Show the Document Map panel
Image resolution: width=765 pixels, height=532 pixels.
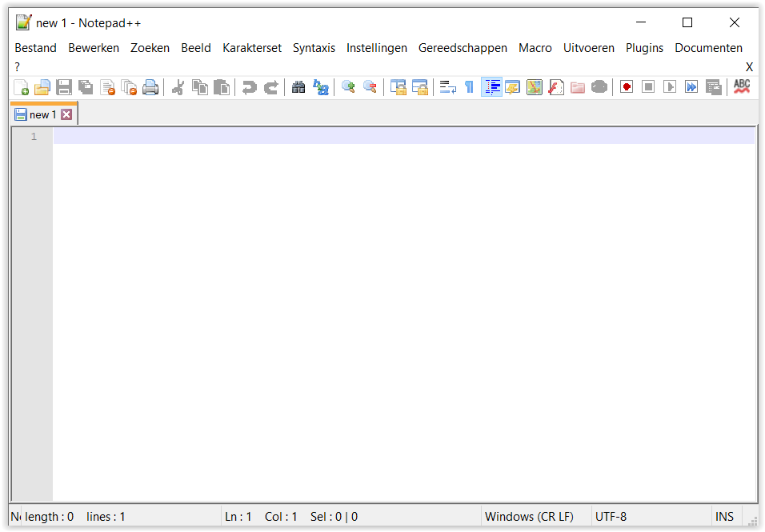click(535, 87)
